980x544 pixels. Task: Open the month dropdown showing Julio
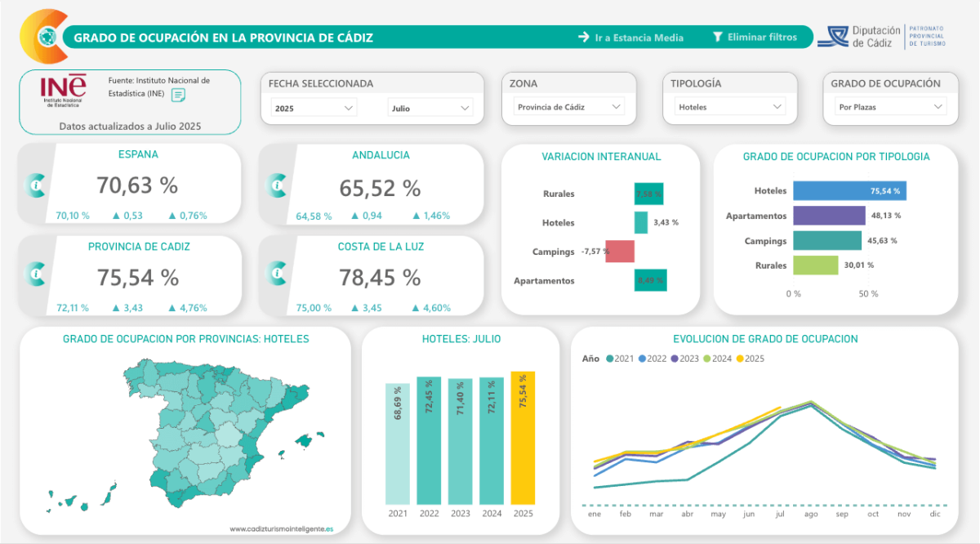[430, 107]
